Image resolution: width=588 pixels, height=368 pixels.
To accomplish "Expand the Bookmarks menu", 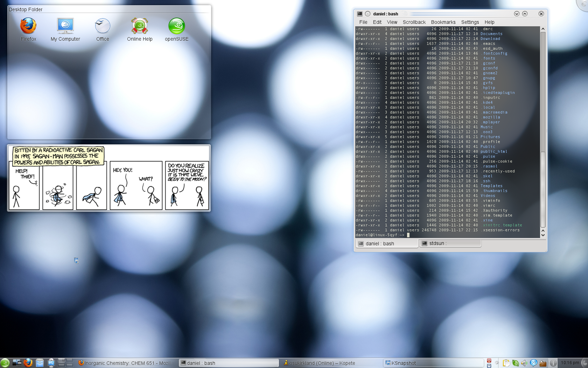I will [x=443, y=22].
